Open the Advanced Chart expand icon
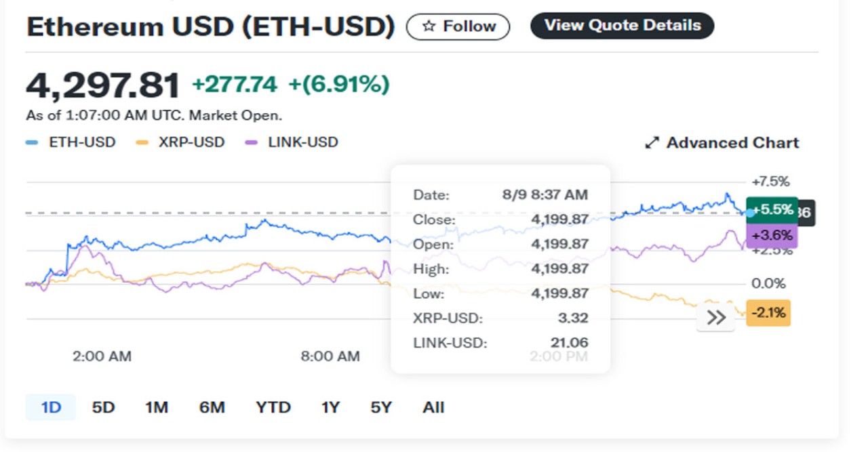Viewport: 868px width, 452px height. [652, 142]
